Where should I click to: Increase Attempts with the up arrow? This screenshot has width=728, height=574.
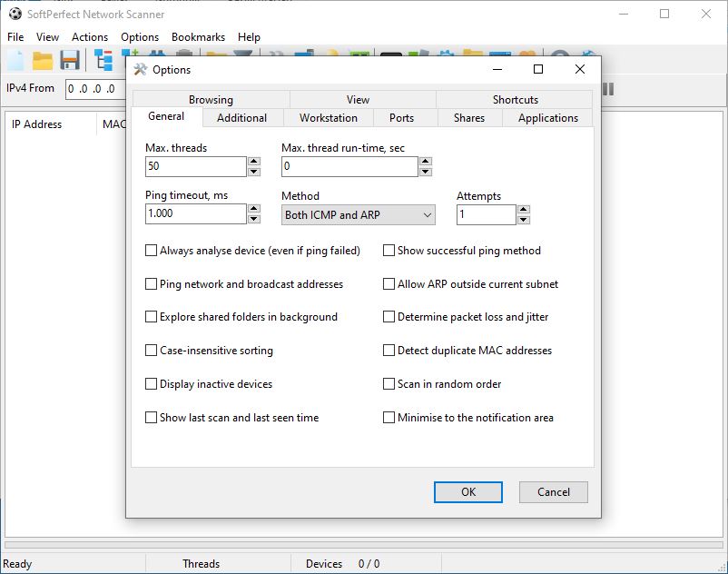coord(523,210)
